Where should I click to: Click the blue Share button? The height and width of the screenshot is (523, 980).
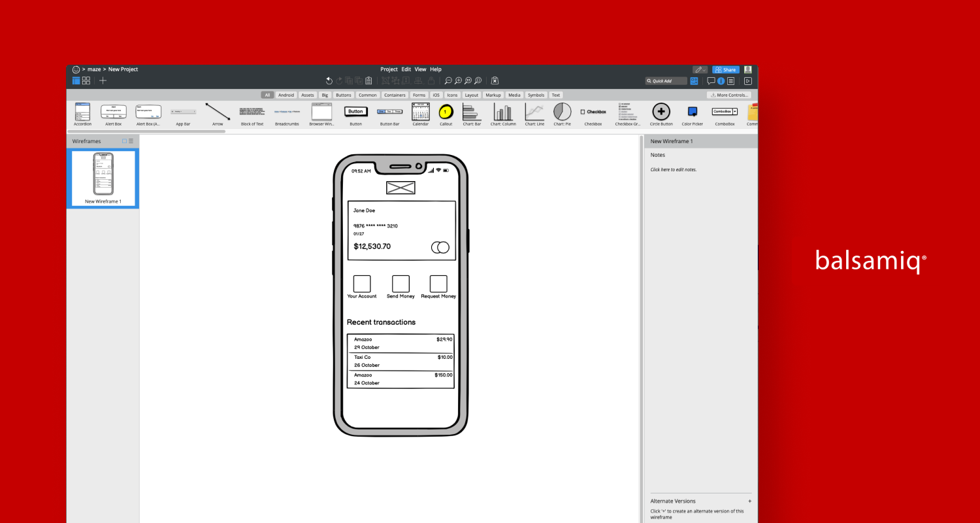[x=726, y=69]
